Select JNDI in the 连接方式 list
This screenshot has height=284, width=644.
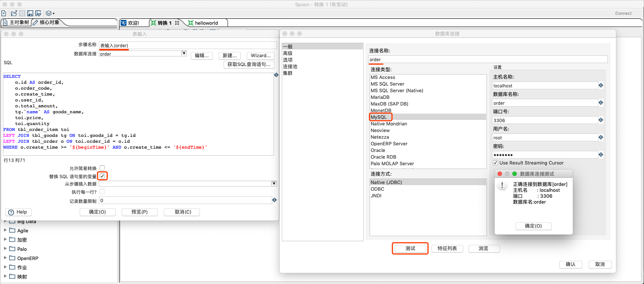pos(376,195)
